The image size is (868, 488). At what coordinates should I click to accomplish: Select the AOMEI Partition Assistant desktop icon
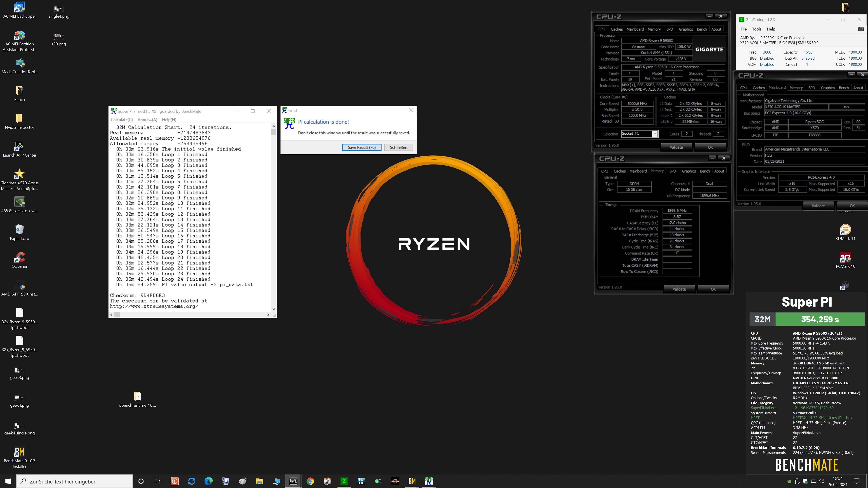tap(19, 41)
